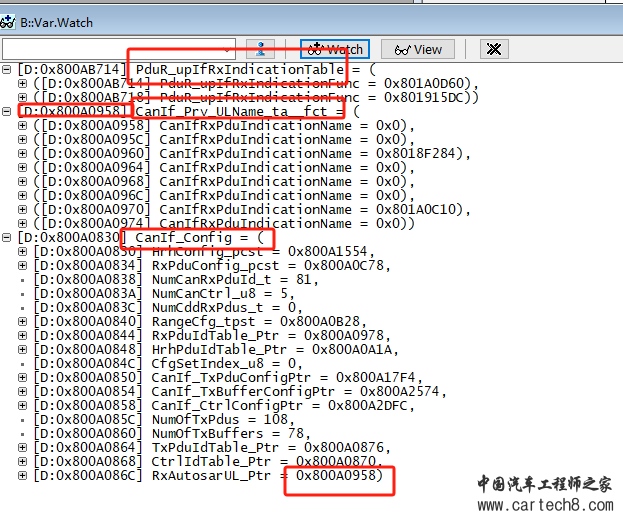The height and width of the screenshot is (521, 623).
Task: Open the variable name dropdown arrow
Action: [x=228, y=49]
